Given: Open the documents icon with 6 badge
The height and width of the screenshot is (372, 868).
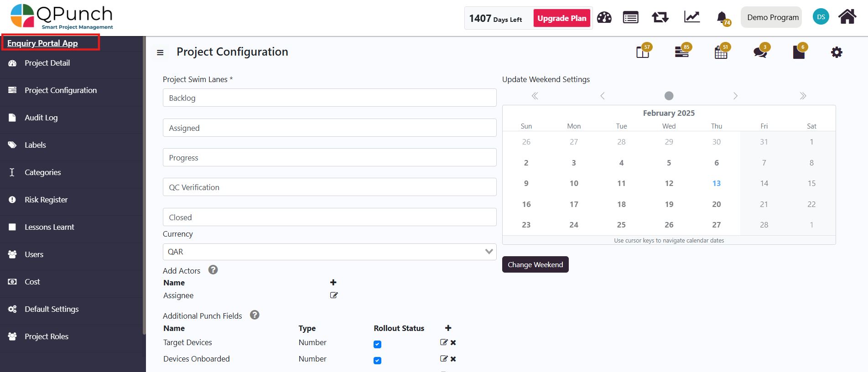Looking at the screenshot, I should coord(800,51).
